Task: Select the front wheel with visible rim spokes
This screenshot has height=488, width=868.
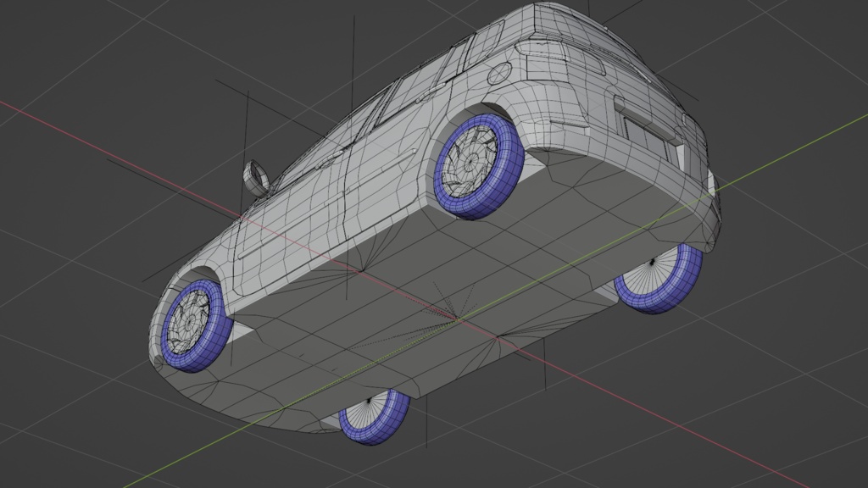Action: [x=195, y=326]
